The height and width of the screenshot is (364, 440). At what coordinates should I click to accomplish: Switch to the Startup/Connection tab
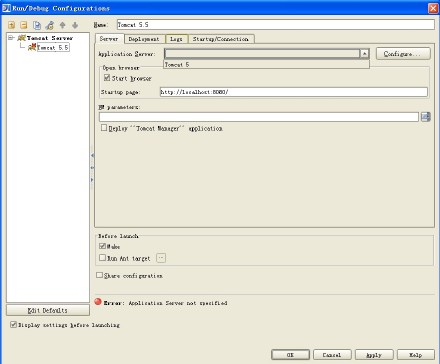(x=221, y=39)
